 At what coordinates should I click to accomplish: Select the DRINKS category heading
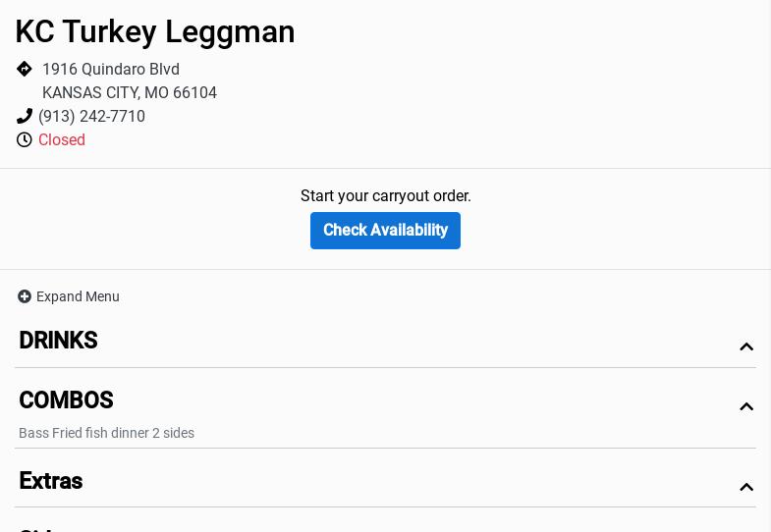pyautogui.click(x=58, y=341)
